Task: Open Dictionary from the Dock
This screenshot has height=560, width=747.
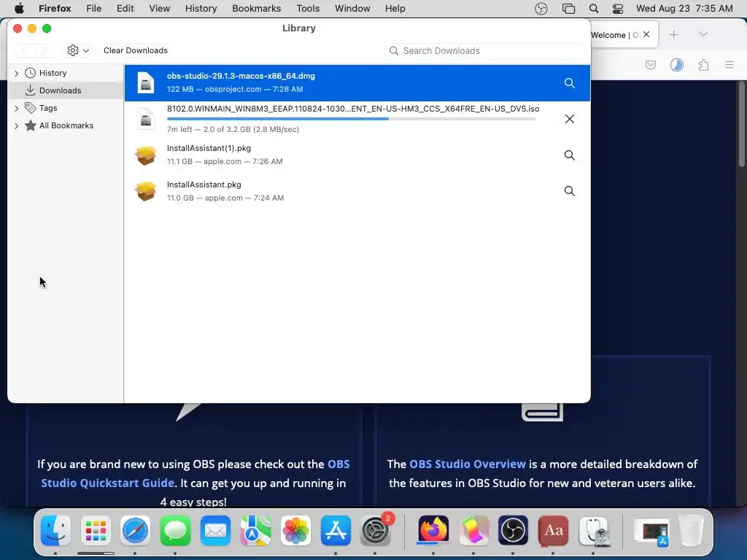Action: point(553,531)
